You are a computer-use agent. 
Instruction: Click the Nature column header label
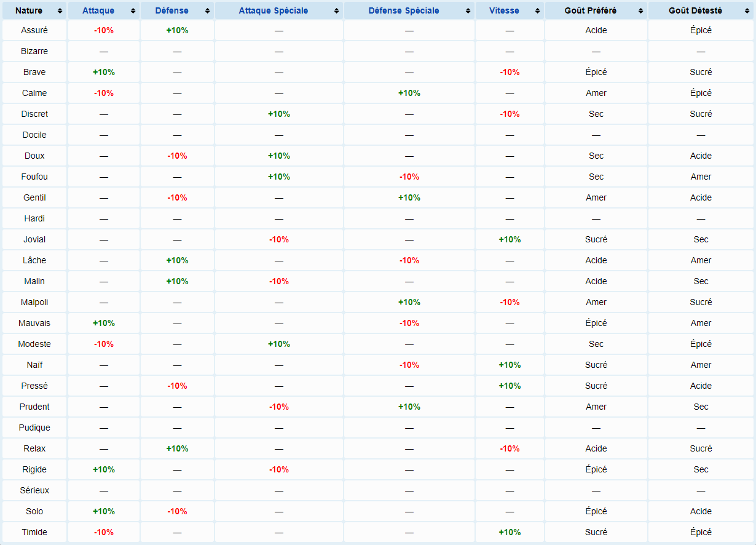click(x=29, y=11)
